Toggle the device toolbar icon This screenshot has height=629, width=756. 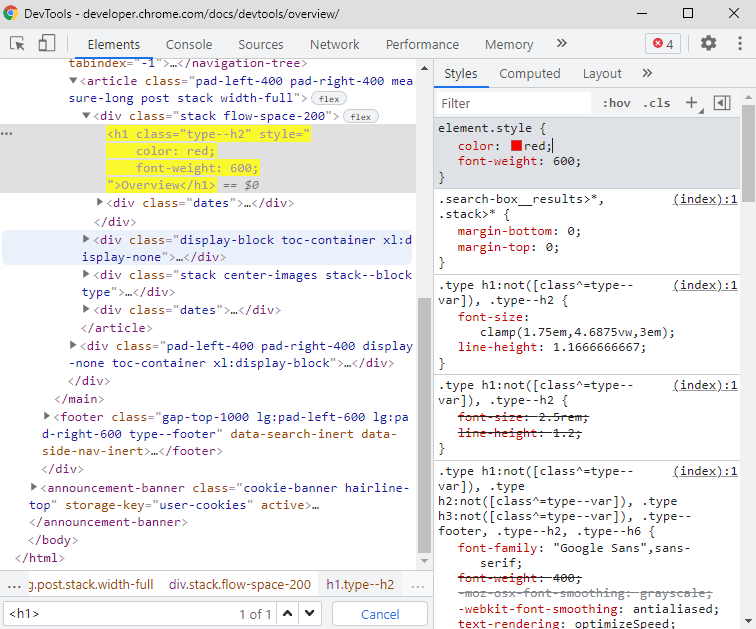(x=47, y=44)
